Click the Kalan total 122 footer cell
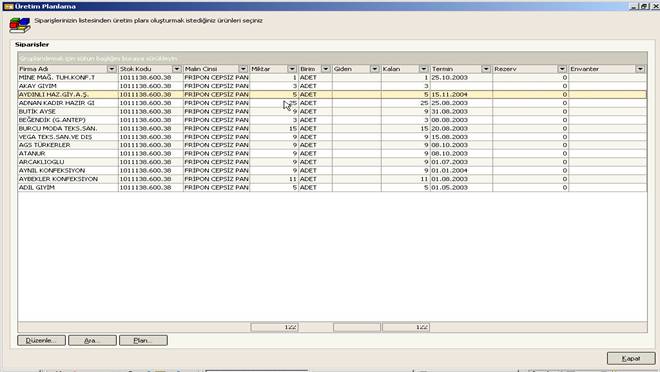The width and height of the screenshot is (660, 372). pos(406,327)
